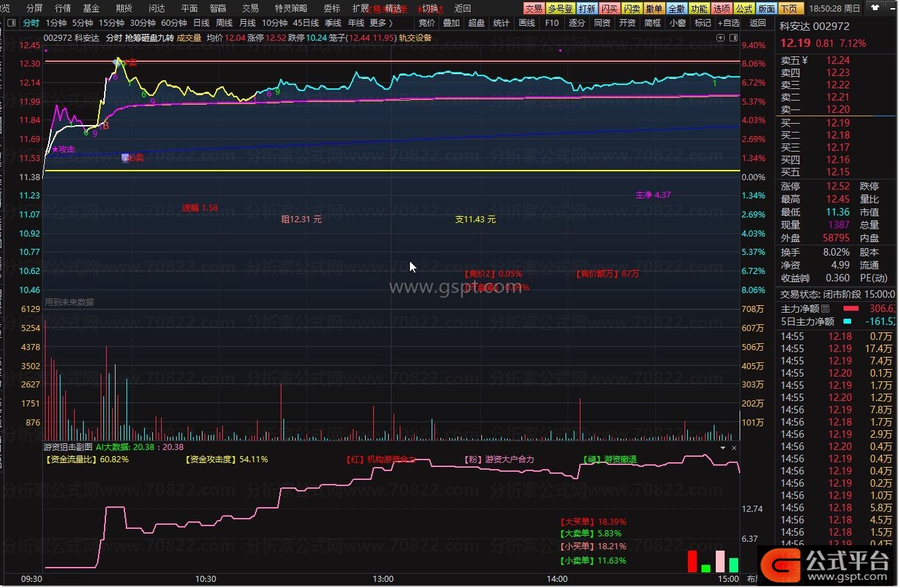Screen dimensions: 900x588
Task: Open the 特灵策略 menu
Action: [x=290, y=8]
